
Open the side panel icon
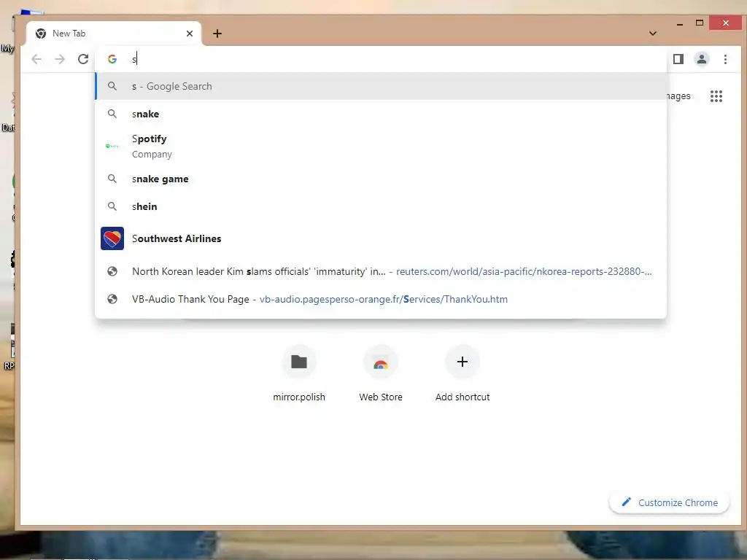[x=678, y=59]
